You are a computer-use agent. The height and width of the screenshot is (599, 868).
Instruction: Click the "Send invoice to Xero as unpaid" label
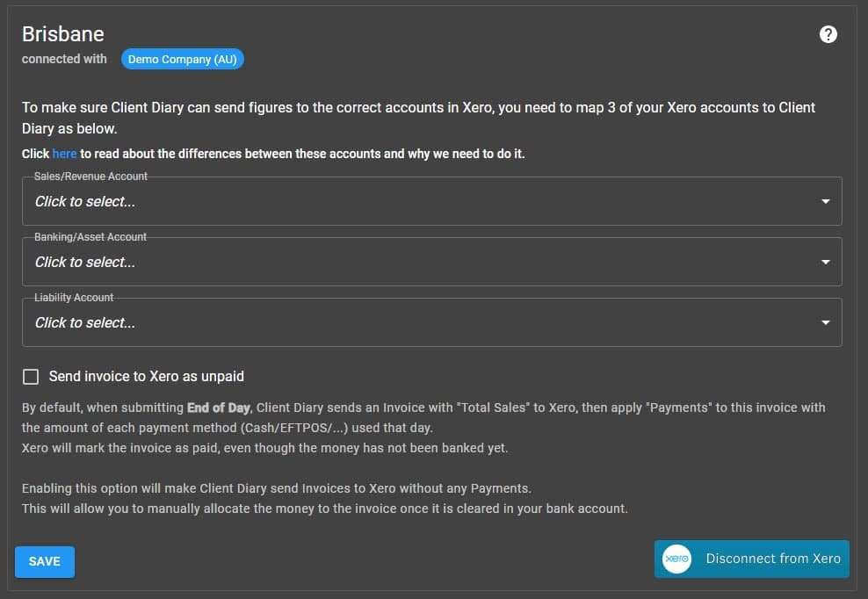point(146,376)
